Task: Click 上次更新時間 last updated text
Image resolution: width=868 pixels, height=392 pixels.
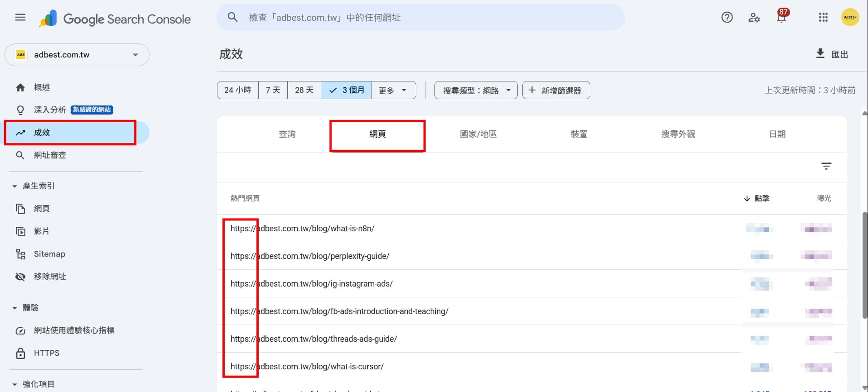Action: 810,90
